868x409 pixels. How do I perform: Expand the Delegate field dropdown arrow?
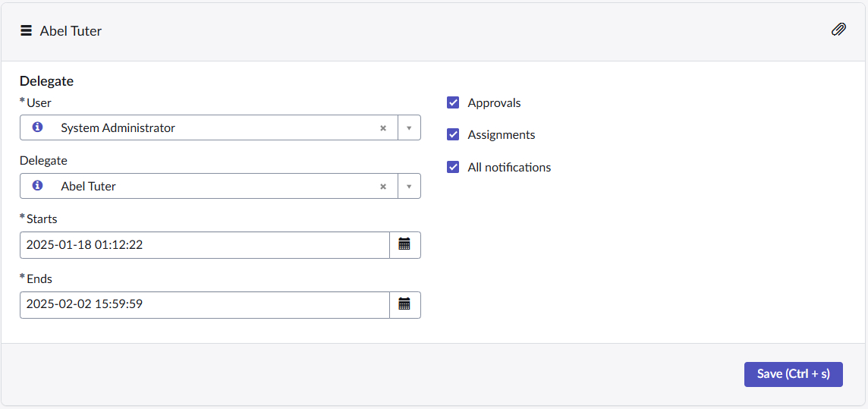coord(408,187)
